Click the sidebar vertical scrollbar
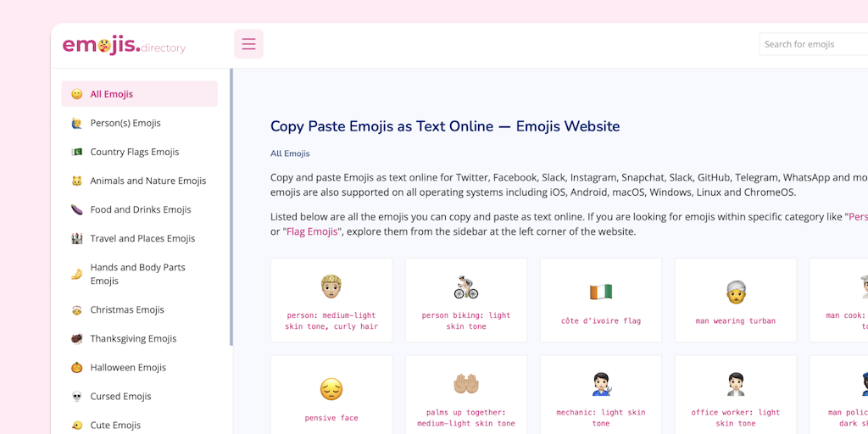The image size is (868, 434). pos(231,207)
